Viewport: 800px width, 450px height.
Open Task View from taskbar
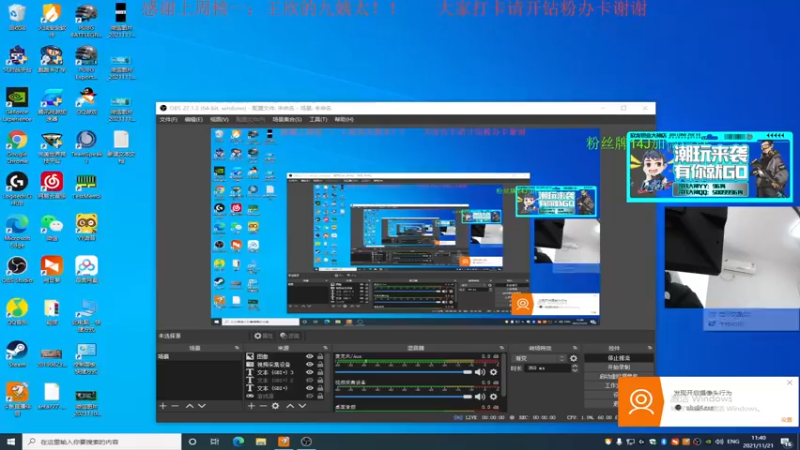(x=215, y=441)
